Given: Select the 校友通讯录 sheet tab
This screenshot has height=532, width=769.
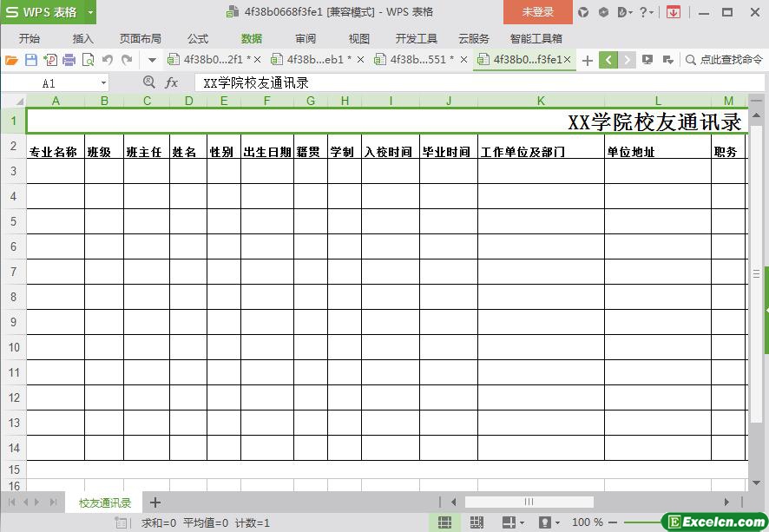Looking at the screenshot, I should 105,502.
